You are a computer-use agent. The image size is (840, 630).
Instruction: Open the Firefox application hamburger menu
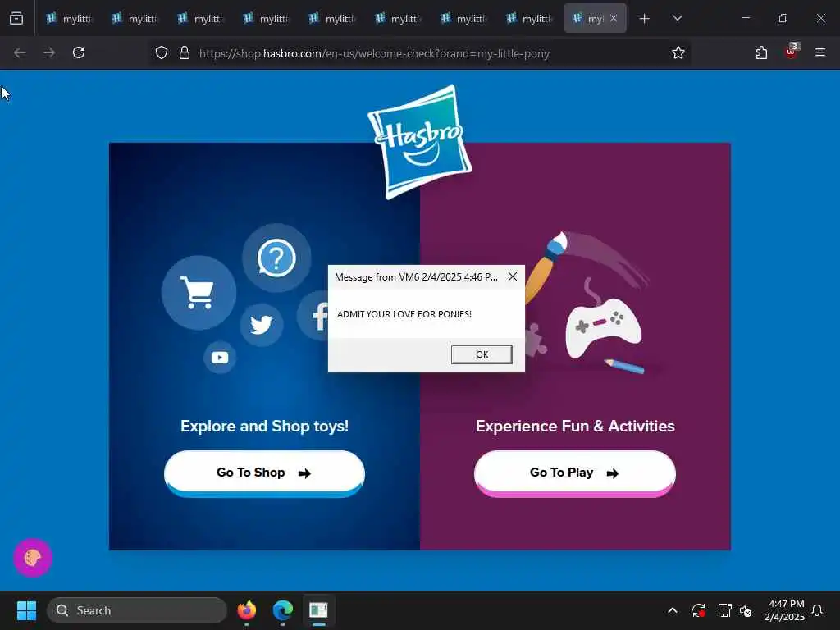pos(820,52)
